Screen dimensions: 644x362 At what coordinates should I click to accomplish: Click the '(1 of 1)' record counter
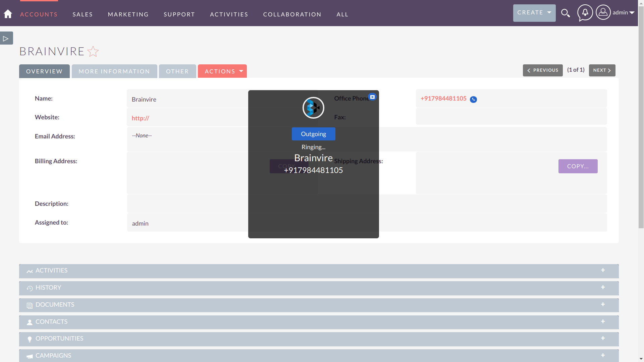click(576, 70)
